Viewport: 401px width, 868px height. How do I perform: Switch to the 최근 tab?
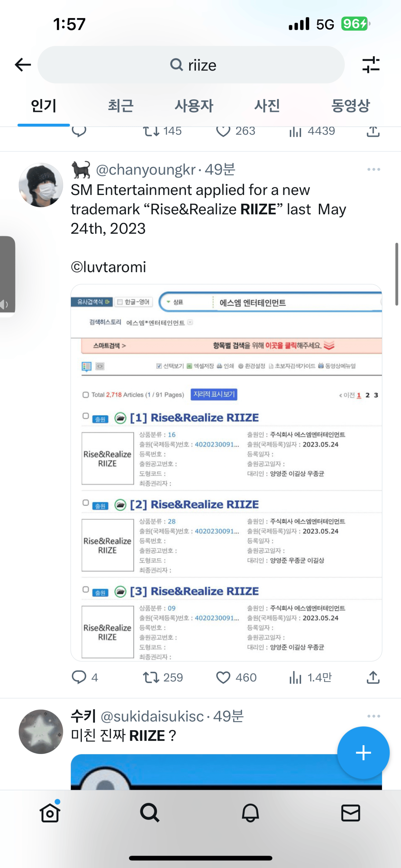point(121,106)
